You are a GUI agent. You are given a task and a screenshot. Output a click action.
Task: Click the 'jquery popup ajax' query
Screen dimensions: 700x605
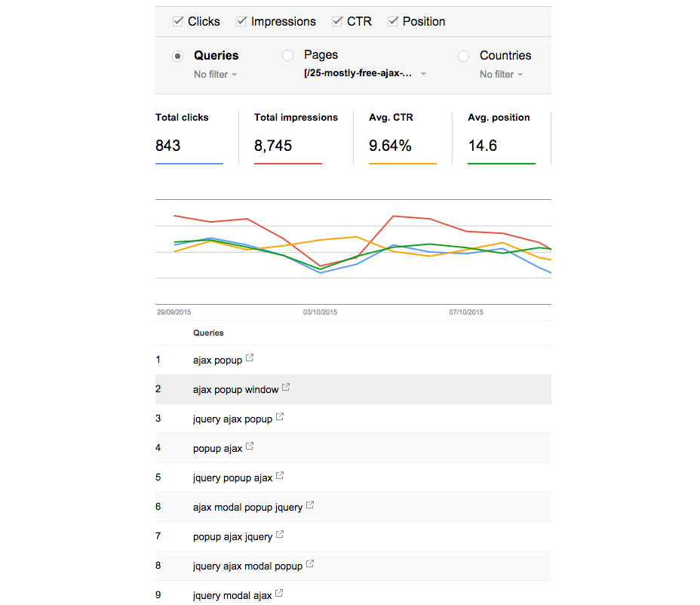point(232,478)
